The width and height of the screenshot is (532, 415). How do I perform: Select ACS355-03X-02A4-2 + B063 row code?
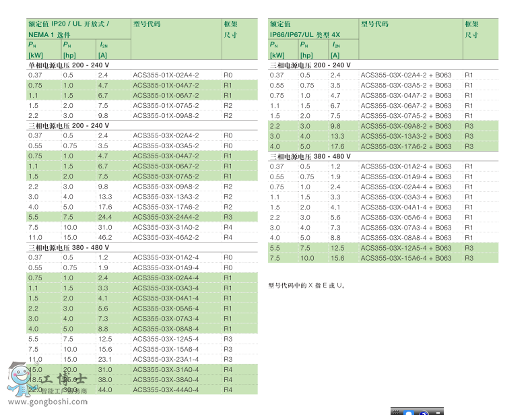406,75
